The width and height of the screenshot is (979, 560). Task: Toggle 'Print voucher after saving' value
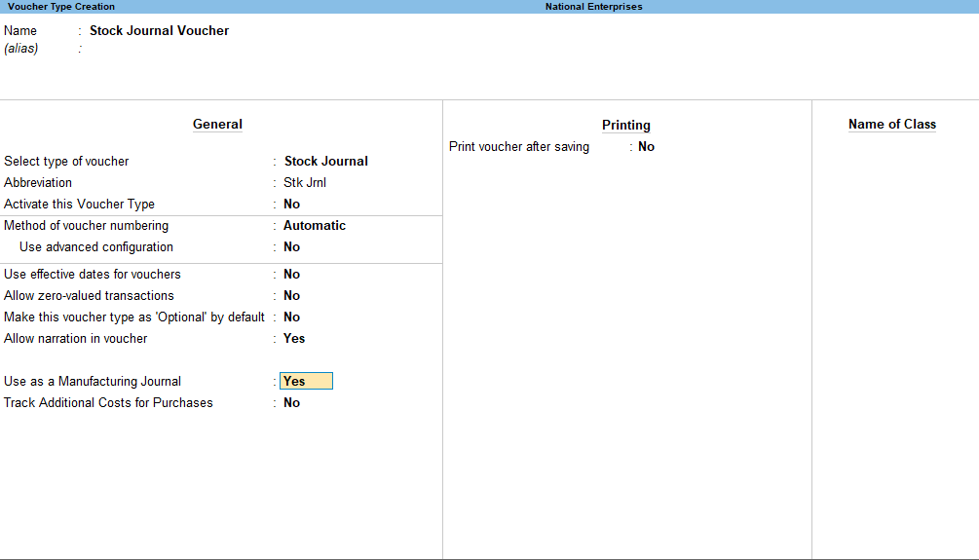[x=646, y=147]
